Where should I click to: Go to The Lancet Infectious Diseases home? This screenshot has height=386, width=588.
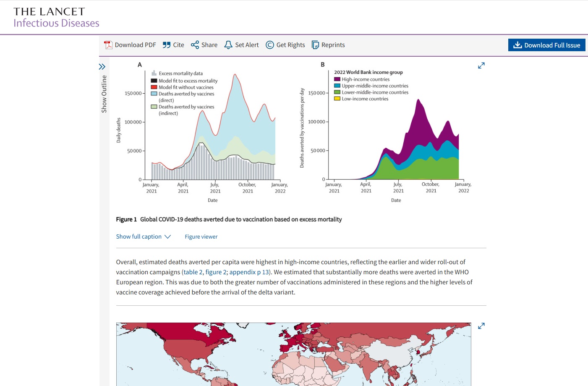pos(56,18)
